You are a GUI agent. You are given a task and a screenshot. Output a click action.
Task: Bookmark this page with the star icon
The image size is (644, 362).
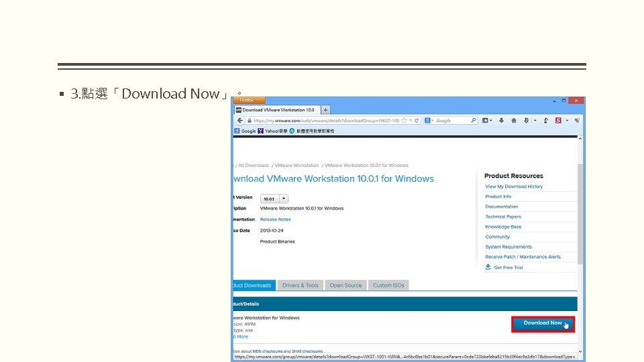click(404, 121)
